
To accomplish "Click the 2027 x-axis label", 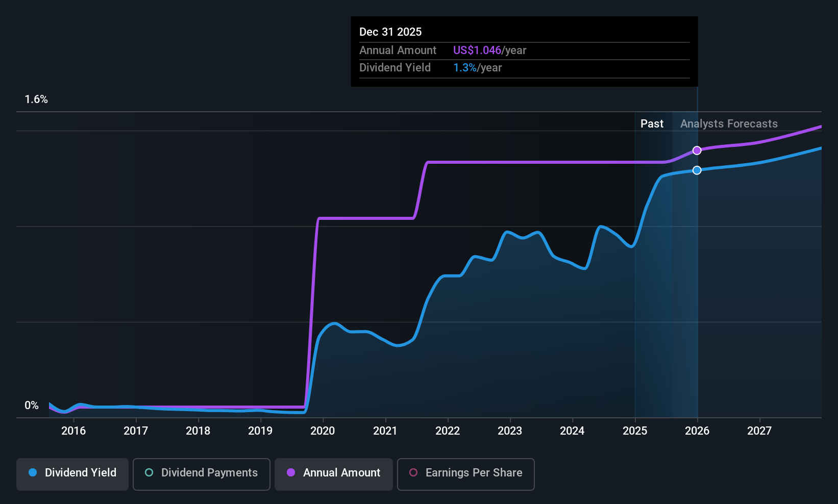I will [759, 431].
